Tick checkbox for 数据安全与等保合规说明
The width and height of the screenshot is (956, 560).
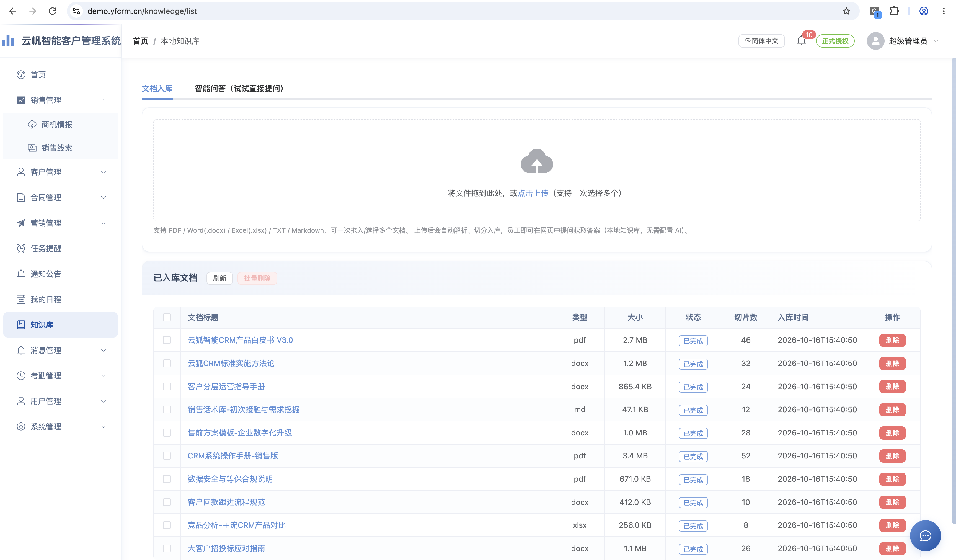(167, 479)
